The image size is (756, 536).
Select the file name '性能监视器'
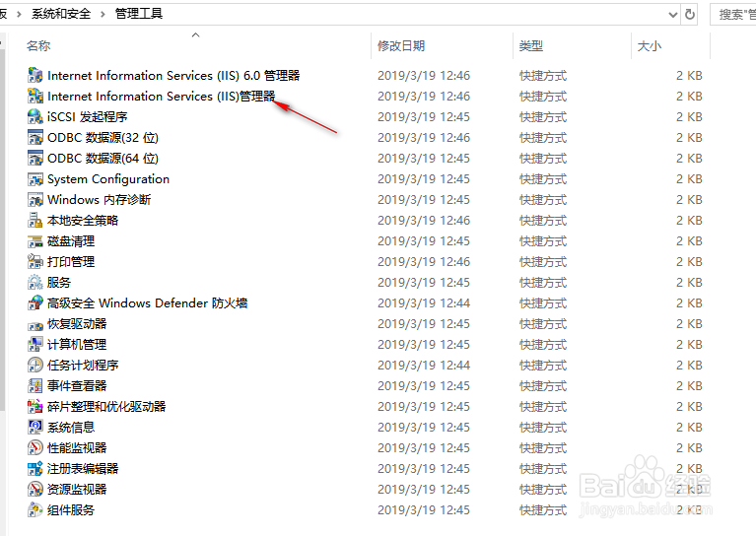click(x=77, y=448)
